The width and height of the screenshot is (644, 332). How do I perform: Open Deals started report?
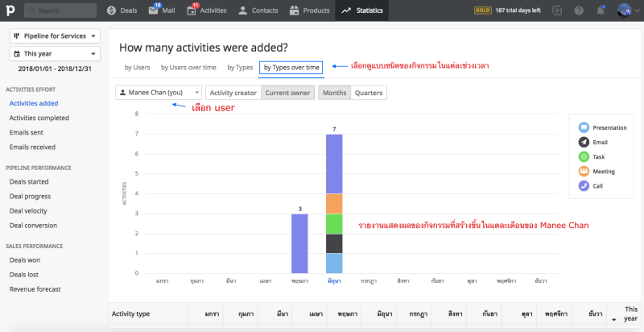tap(29, 181)
